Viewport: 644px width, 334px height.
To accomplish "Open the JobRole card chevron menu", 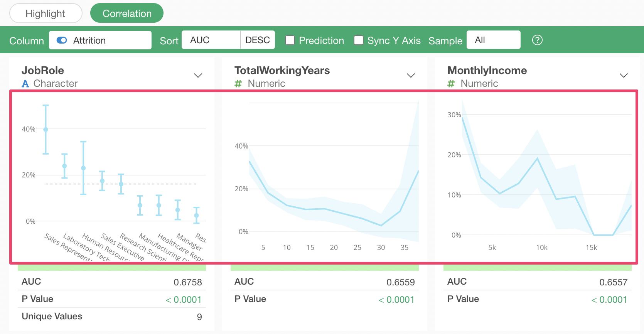I will (198, 75).
